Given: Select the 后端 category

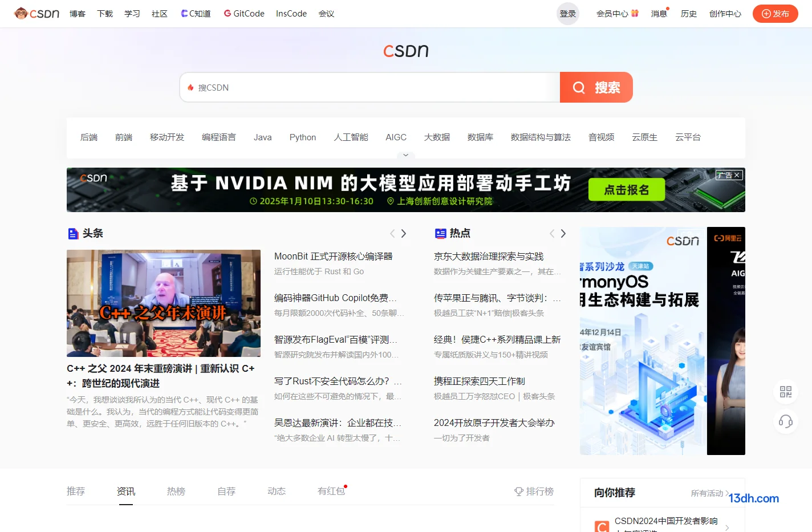Looking at the screenshot, I should pyautogui.click(x=89, y=137).
